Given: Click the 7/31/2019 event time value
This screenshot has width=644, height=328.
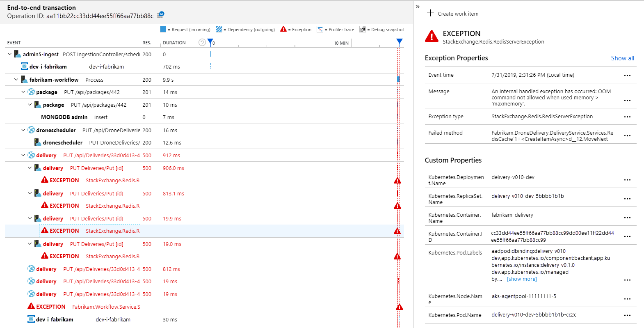Looking at the screenshot, I should tap(533, 75).
